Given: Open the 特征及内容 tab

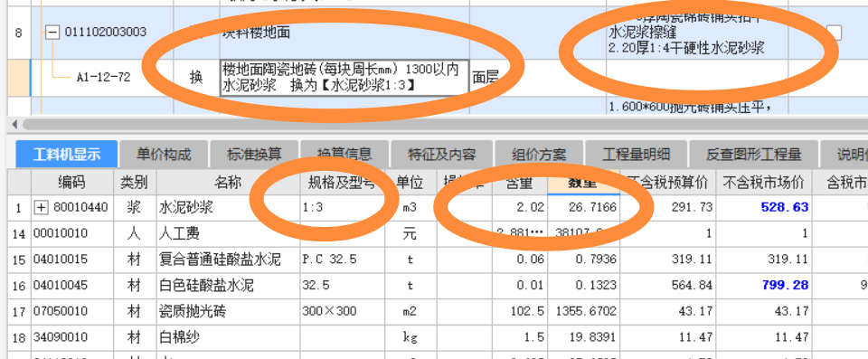Looking at the screenshot, I should click(441, 154).
